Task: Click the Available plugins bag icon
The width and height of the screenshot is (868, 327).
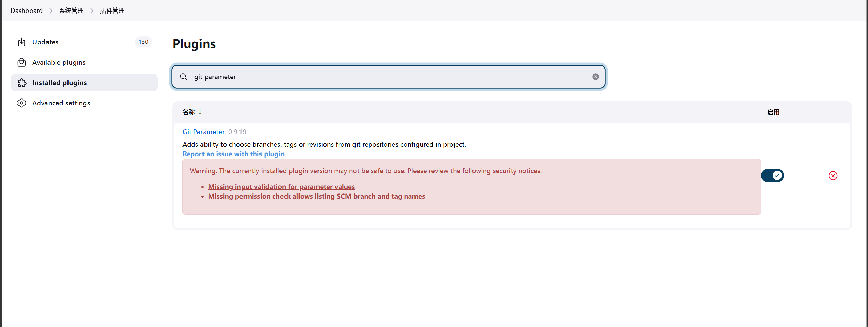Action: pyautogui.click(x=22, y=62)
